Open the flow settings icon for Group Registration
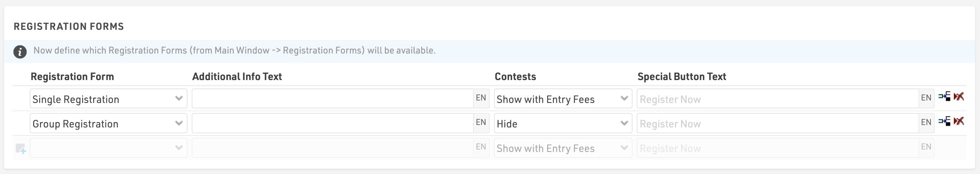Screen dimensions: 980x174 click(x=944, y=121)
